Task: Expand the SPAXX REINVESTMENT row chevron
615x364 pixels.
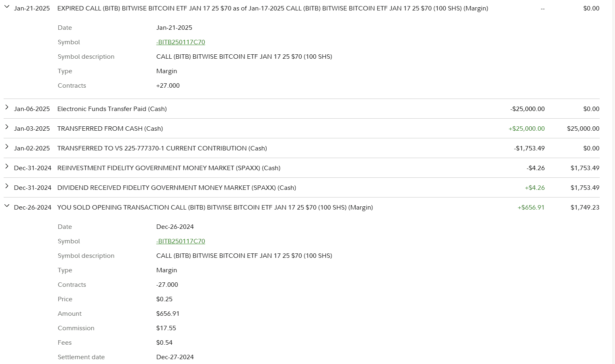Action: (7, 167)
